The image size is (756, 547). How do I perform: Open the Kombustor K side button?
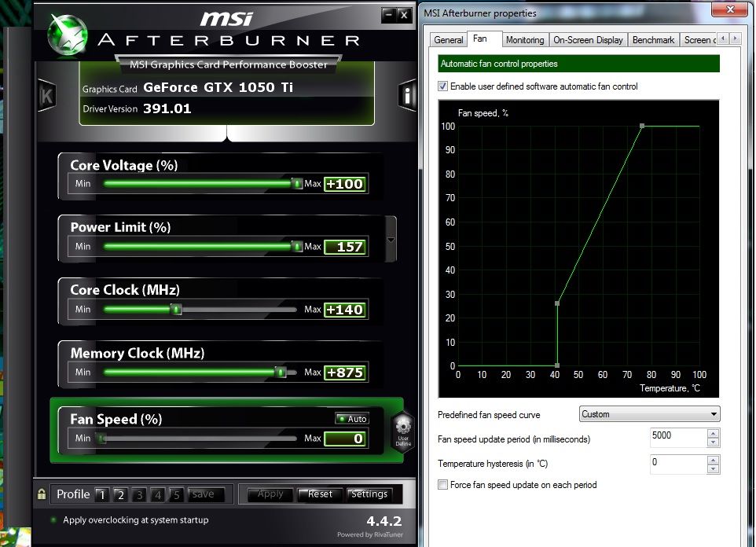(47, 96)
